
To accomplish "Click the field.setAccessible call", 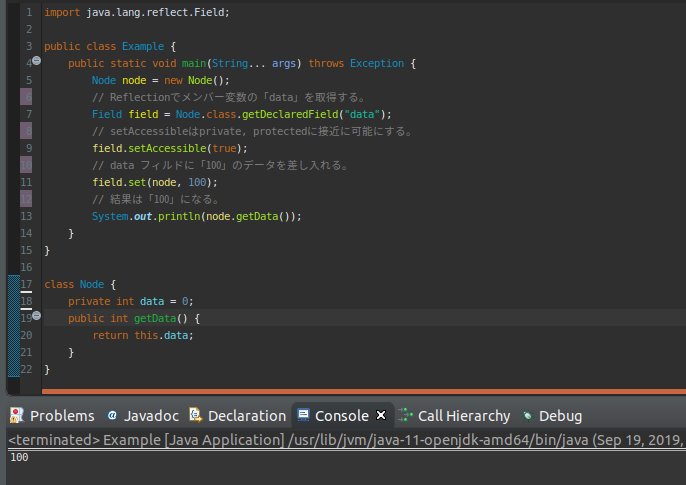I will point(170,148).
